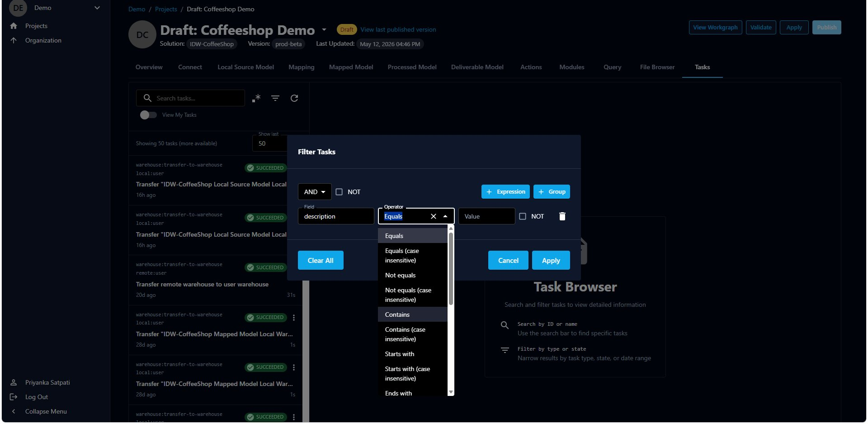Delete the description filter expression trash icon
This screenshot has height=424, width=868.
point(562,216)
